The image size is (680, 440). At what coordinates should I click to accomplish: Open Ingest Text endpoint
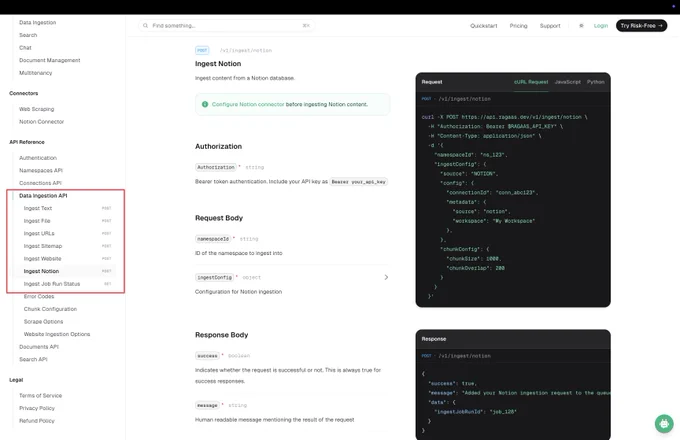click(x=38, y=208)
